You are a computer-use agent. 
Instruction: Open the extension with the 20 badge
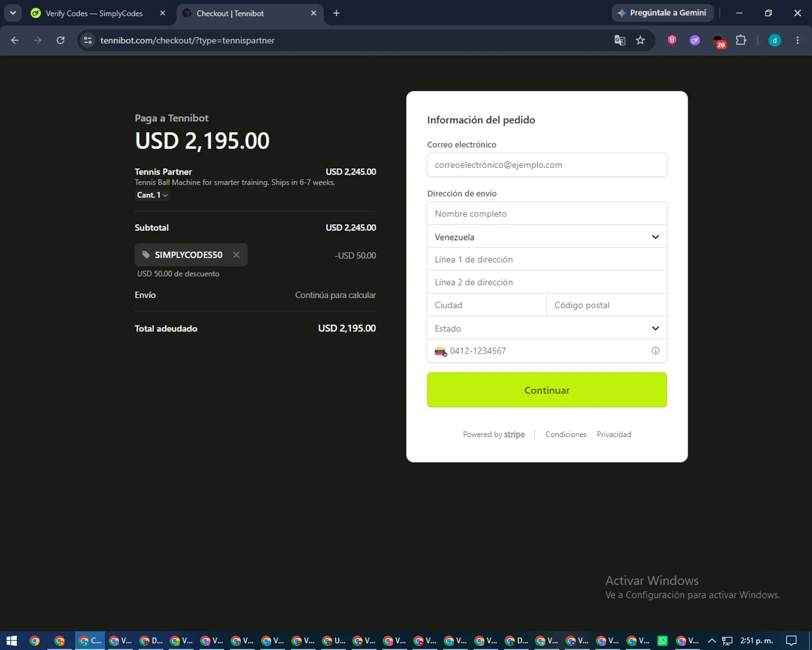(718, 41)
